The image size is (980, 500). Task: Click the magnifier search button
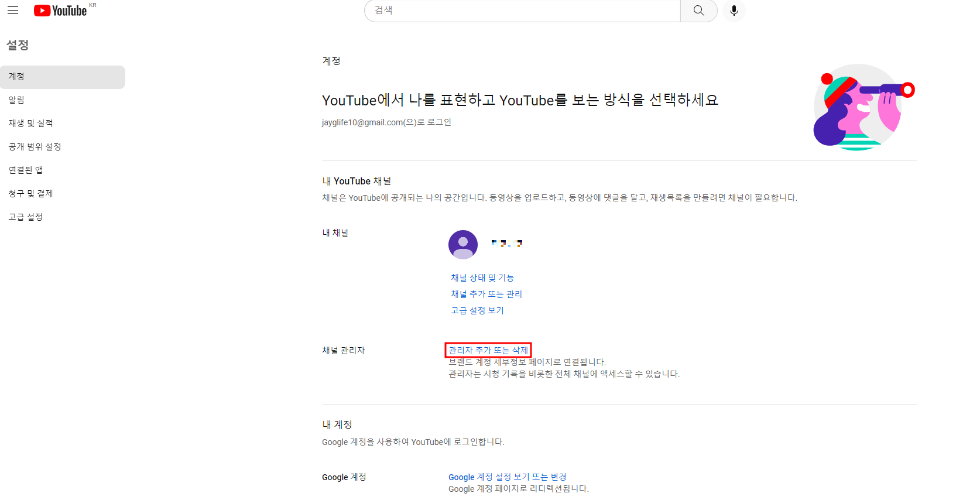click(698, 11)
